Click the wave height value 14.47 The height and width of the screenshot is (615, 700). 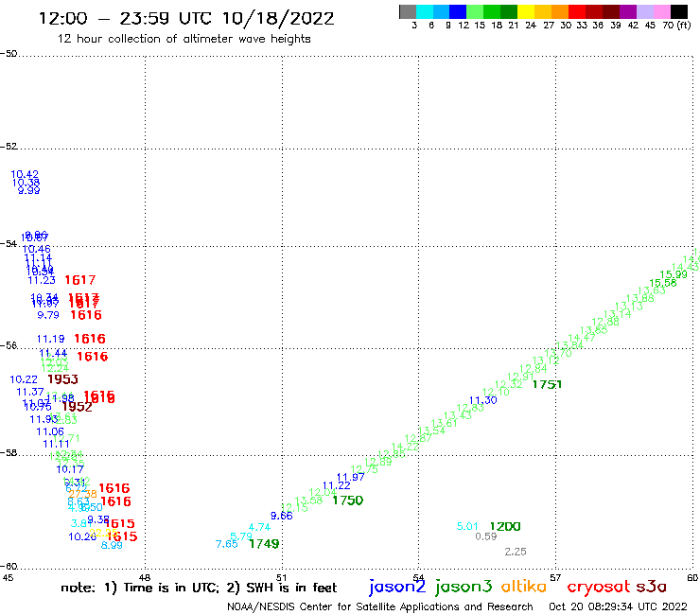[x=581, y=338]
